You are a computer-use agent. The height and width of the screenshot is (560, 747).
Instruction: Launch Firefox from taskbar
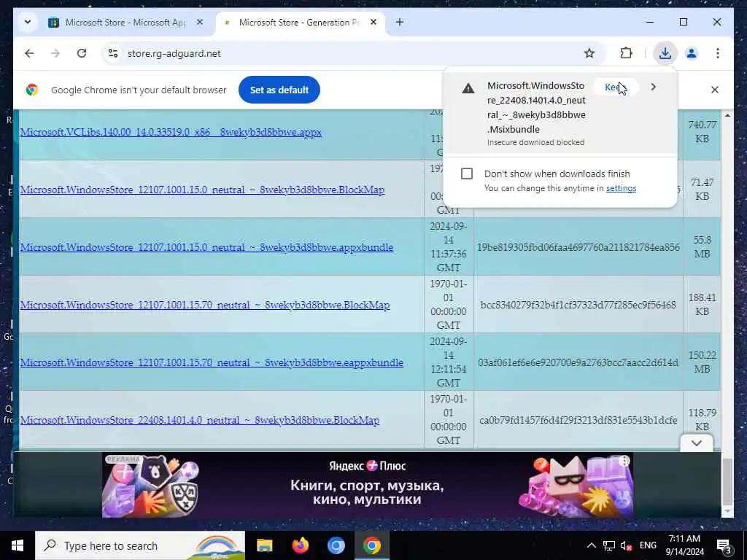(x=300, y=545)
